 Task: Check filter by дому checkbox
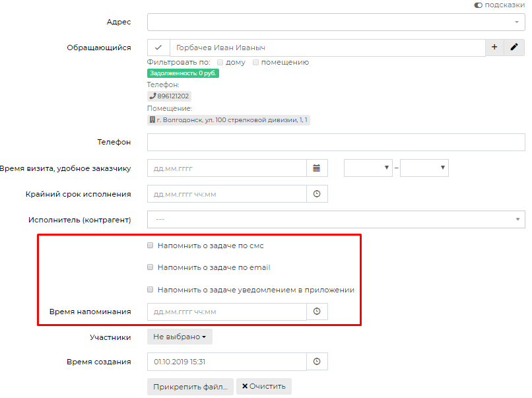click(x=220, y=62)
